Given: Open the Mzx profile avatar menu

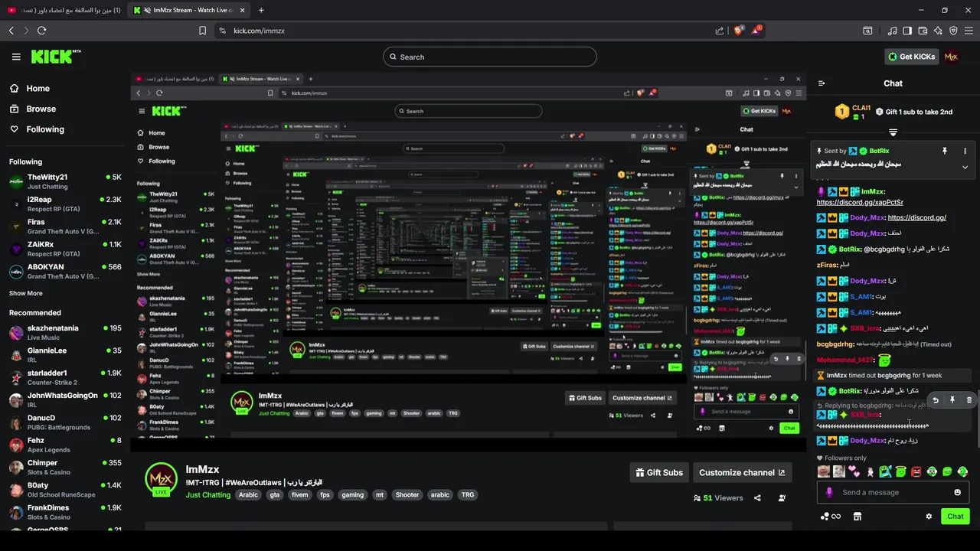Looking at the screenshot, I should [952, 57].
